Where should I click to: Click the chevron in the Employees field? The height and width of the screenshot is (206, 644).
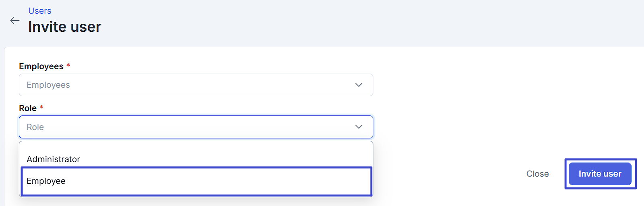point(359,85)
